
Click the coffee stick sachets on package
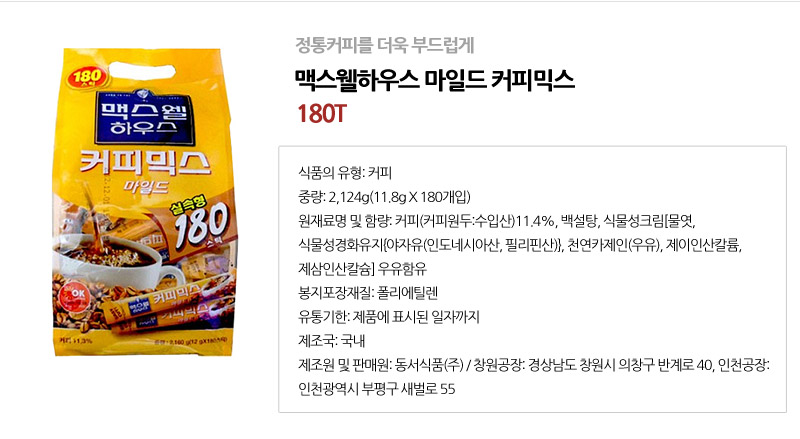click(168, 305)
